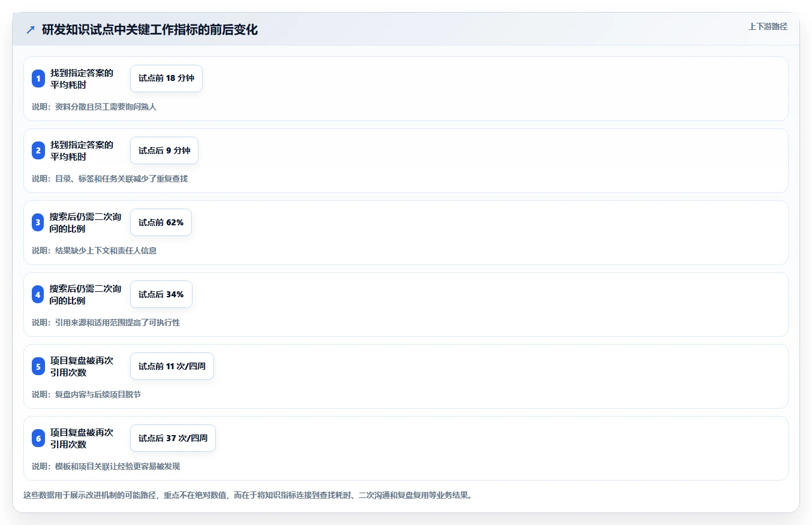Viewport: 812px width, 525px height.
Task: Click 搜索后仍需二次询问的比例 label in card 3
Action: (86, 222)
